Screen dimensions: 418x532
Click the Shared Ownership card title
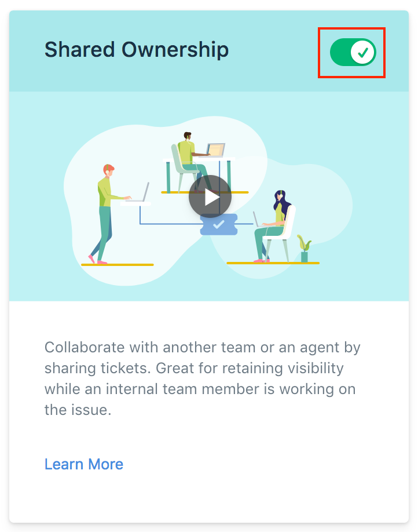137,49
